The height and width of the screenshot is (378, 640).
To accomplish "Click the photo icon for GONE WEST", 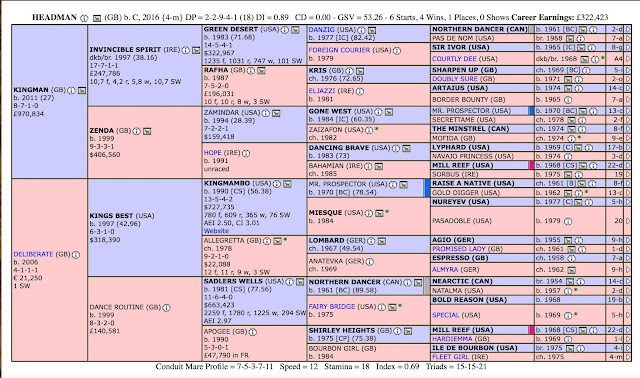I will tap(389, 112).
